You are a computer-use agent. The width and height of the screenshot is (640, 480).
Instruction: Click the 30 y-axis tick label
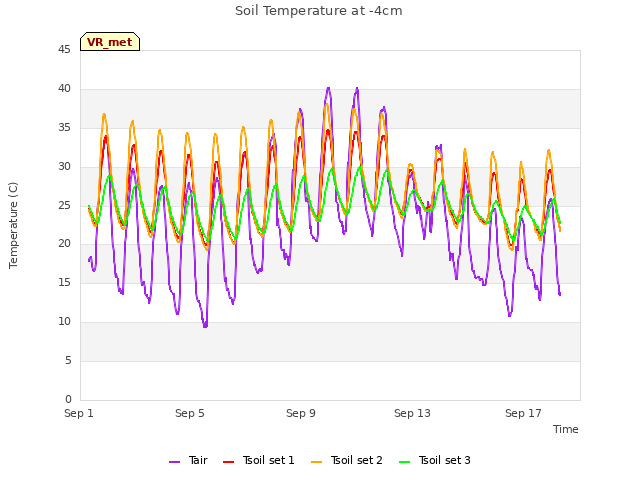[x=64, y=167]
